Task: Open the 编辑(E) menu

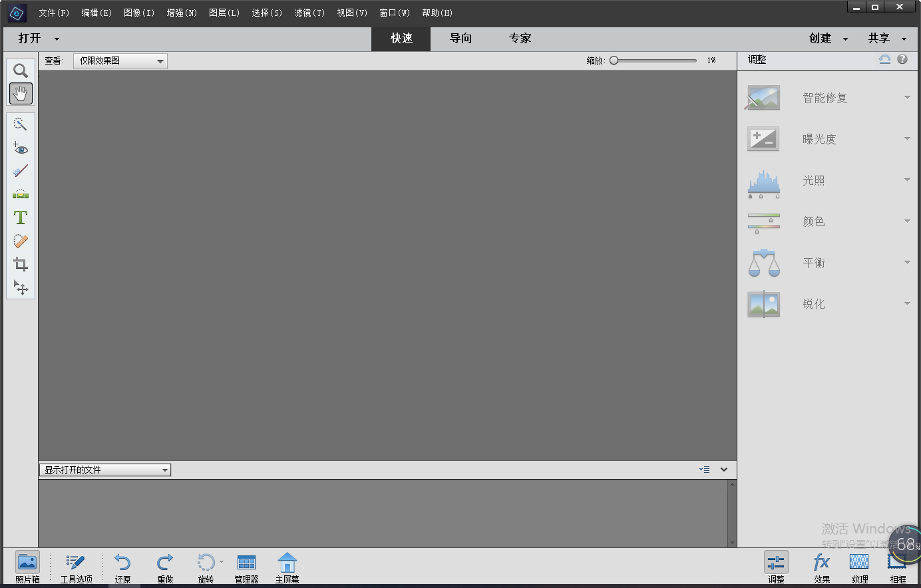Action: (x=96, y=13)
